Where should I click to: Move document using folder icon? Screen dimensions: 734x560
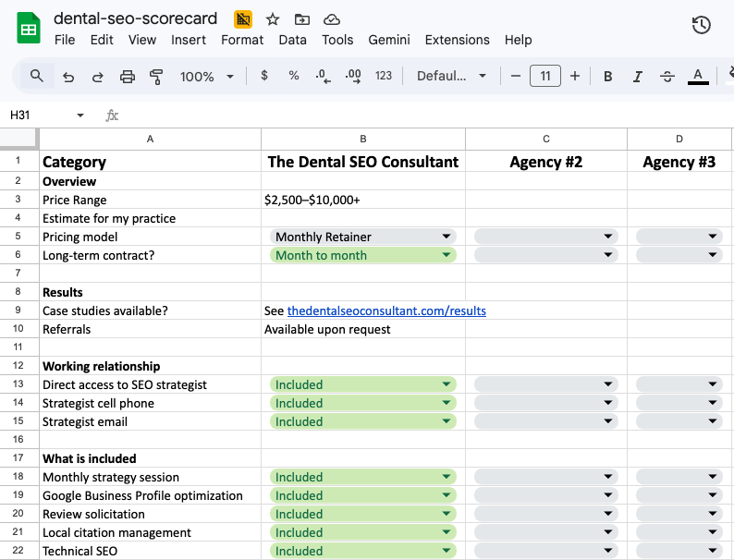coord(302,19)
